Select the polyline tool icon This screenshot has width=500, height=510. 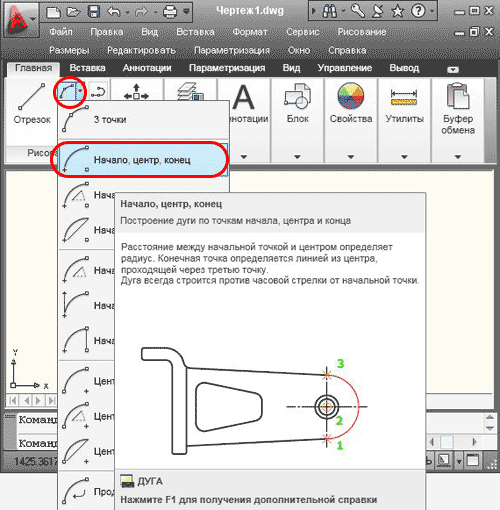[99, 91]
